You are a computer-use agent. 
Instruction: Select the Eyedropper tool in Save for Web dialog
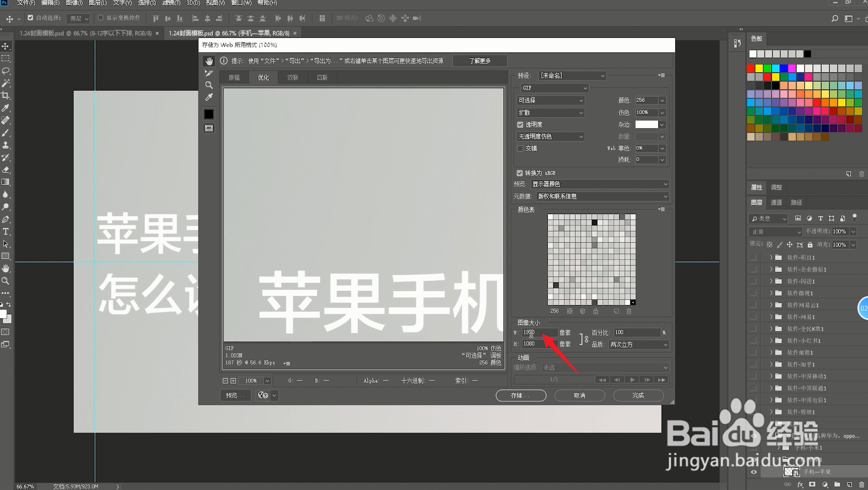tap(209, 97)
